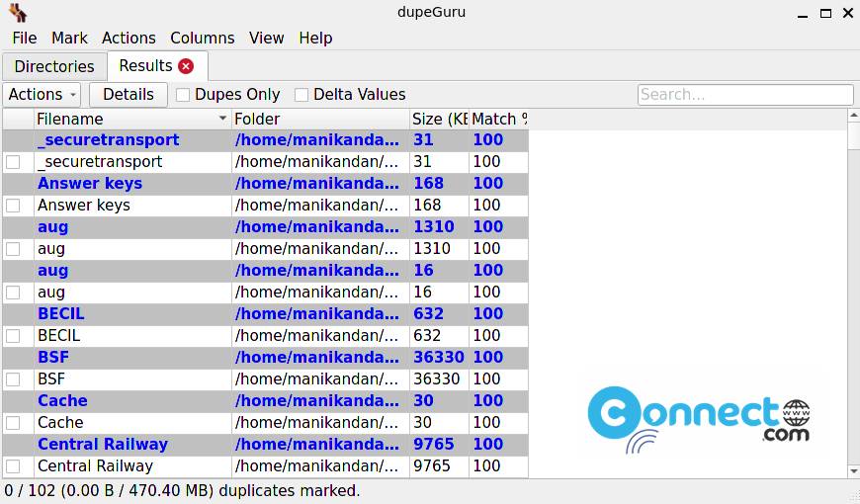
Task: Sort by the Filename column header
Action: [x=131, y=119]
